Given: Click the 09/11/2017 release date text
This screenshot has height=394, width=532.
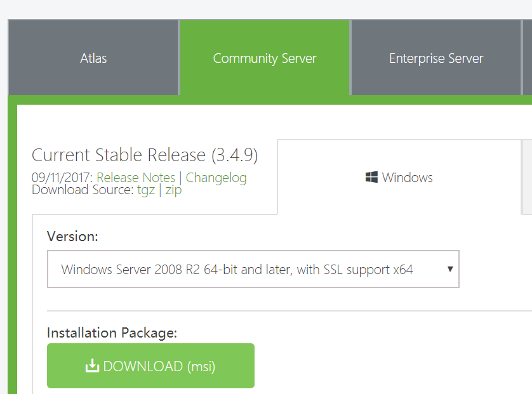Looking at the screenshot, I should point(62,178).
